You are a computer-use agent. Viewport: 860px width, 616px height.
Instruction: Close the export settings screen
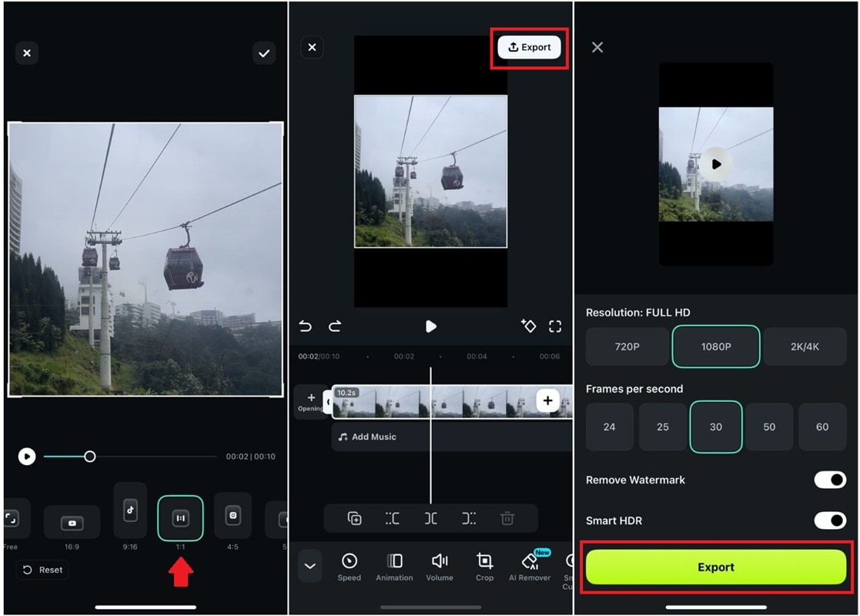pyautogui.click(x=597, y=47)
